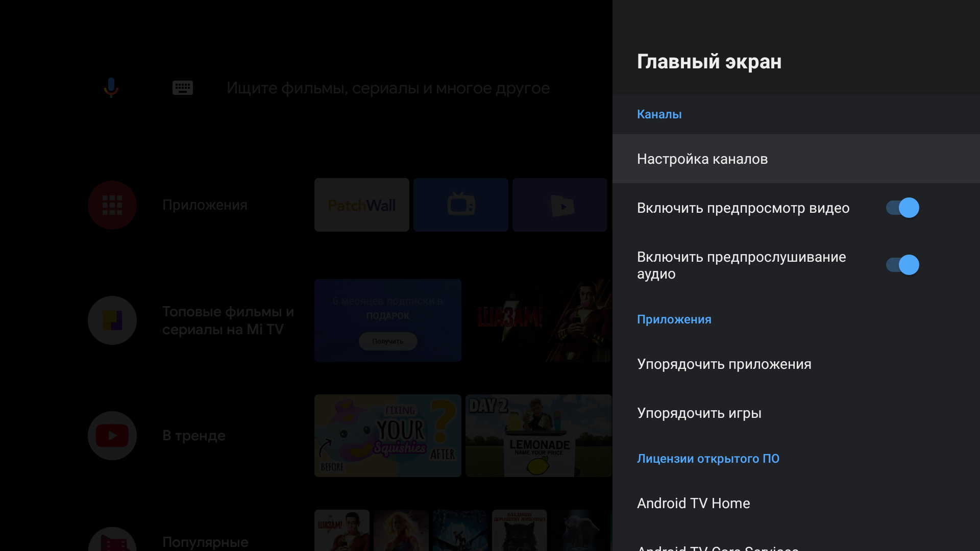Image resolution: width=980 pixels, height=551 pixels.
Task: Open Android TV Core Services entry
Action: click(x=718, y=547)
